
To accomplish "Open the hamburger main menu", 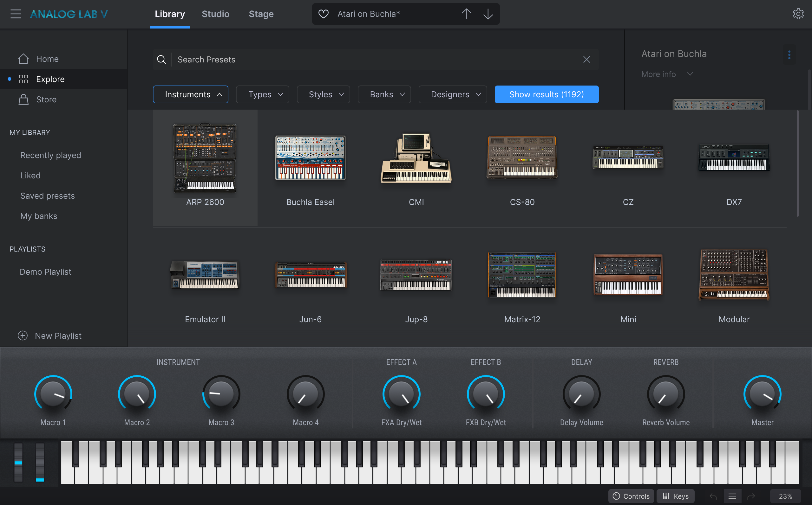I will [x=16, y=14].
